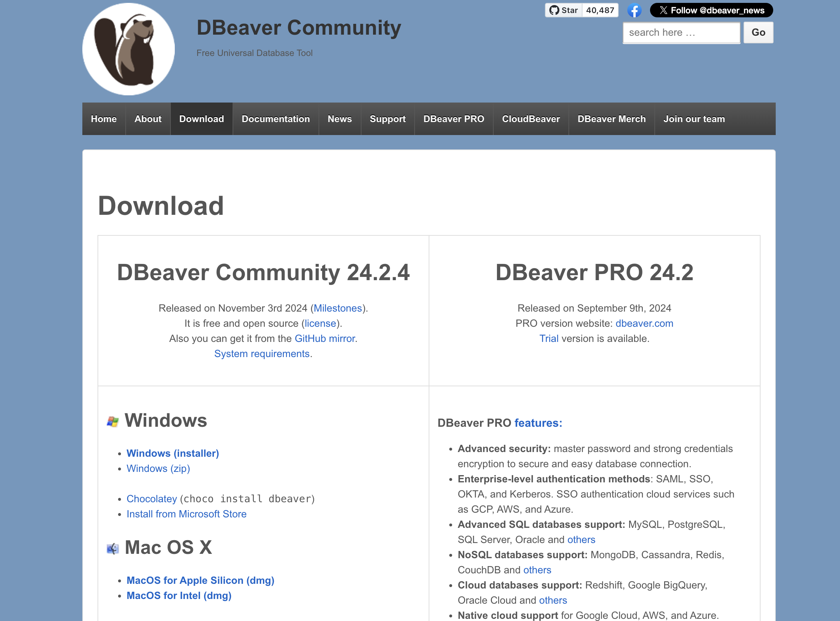Open the News menu item
The width and height of the screenshot is (840, 621).
(x=339, y=119)
